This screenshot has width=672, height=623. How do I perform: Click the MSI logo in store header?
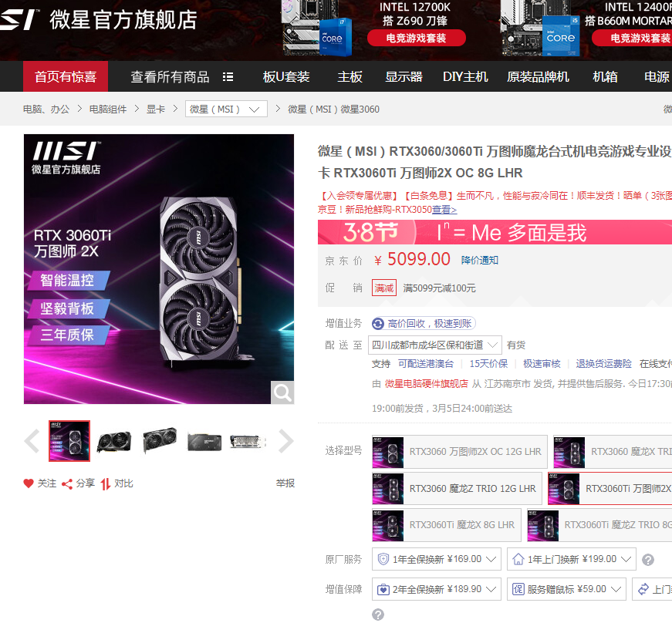point(19,19)
